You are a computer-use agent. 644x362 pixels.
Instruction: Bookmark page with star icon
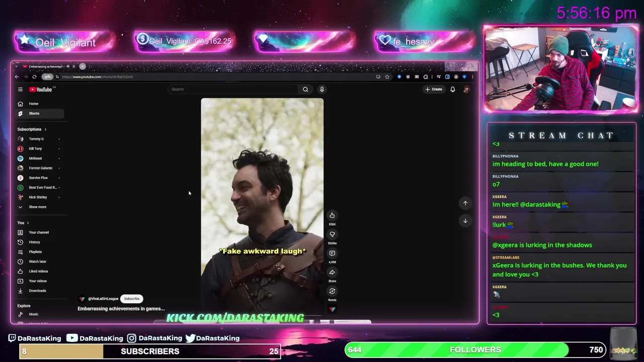387,77
